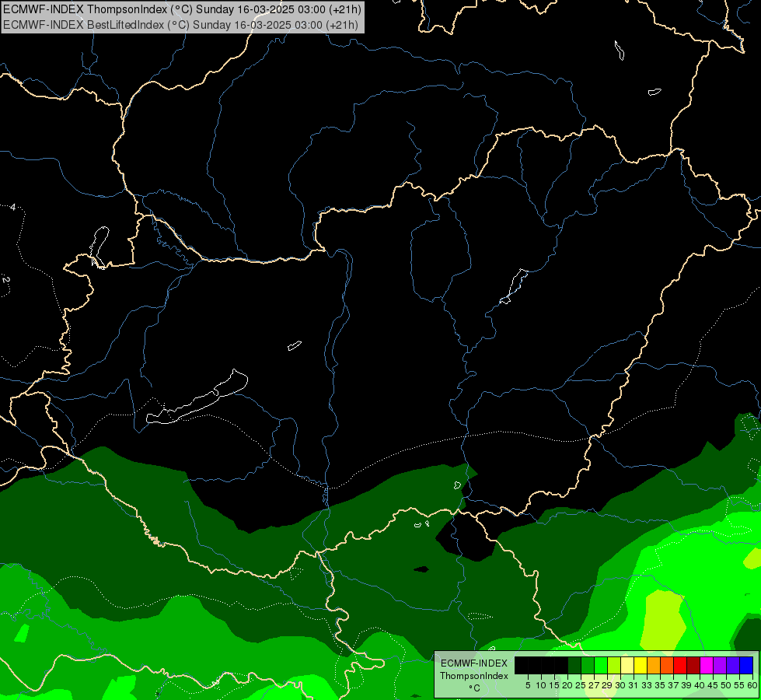Select the pale yellow 30-31 legend swatch

[x=627, y=665]
